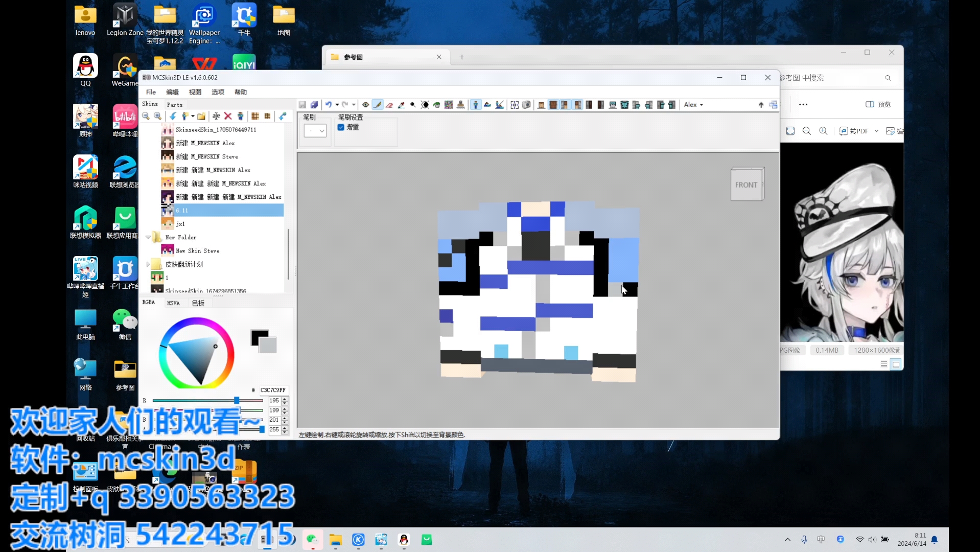This screenshot has height=552, width=980.
Task: Open the 编辑 menu
Action: click(172, 92)
